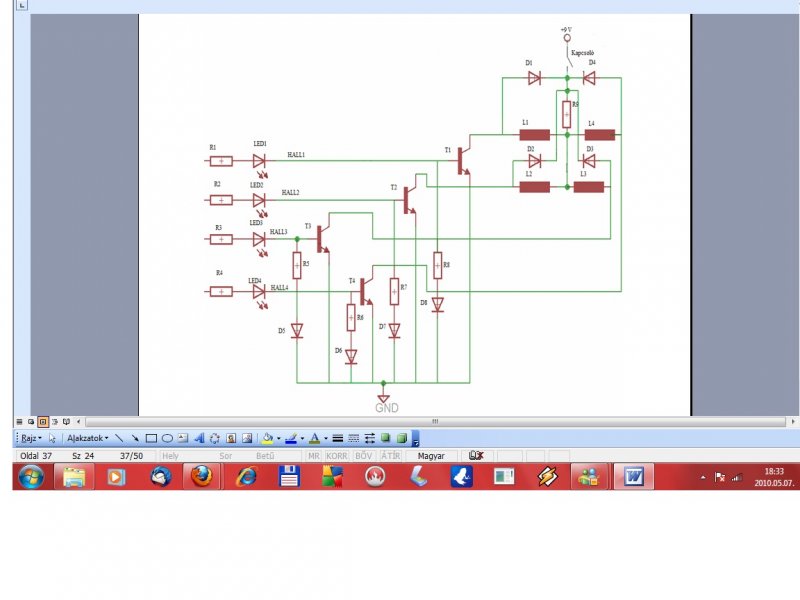Insert a WordArt object

click(x=199, y=438)
